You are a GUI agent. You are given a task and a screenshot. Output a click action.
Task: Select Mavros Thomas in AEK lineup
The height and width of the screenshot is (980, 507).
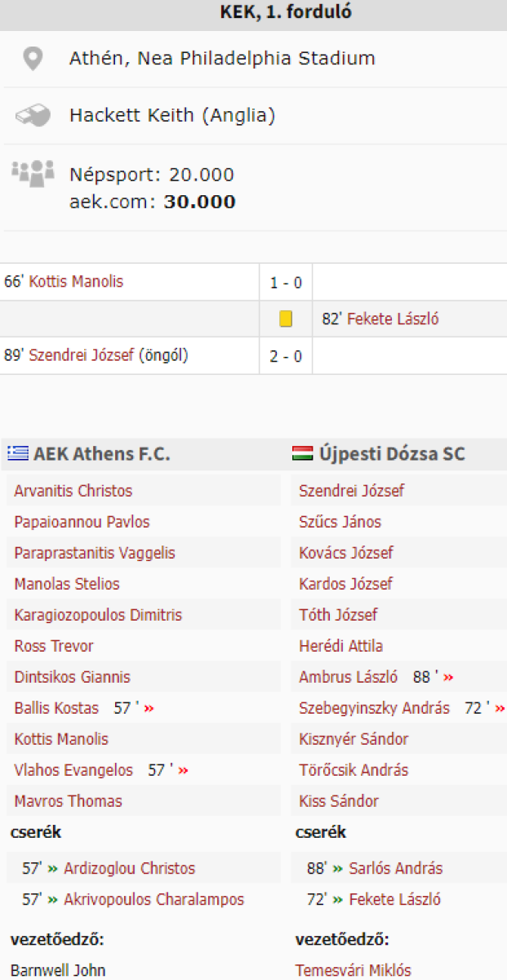pyautogui.click(x=68, y=801)
